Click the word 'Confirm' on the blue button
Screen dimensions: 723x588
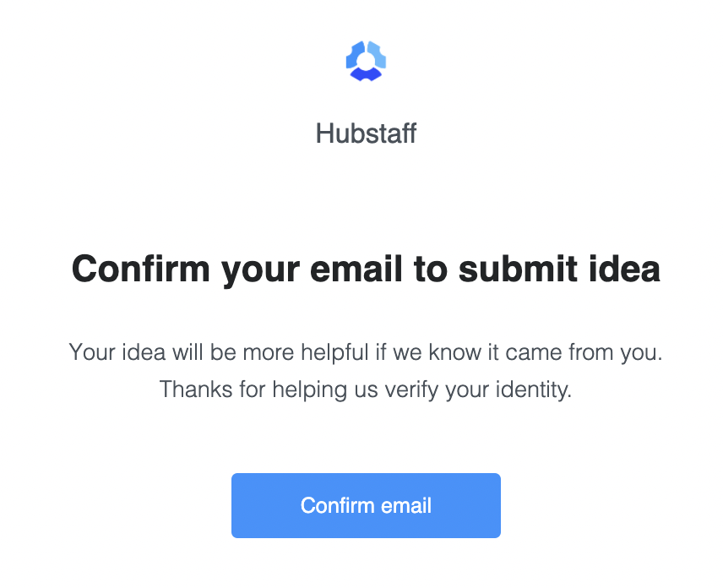tap(338, 505)
